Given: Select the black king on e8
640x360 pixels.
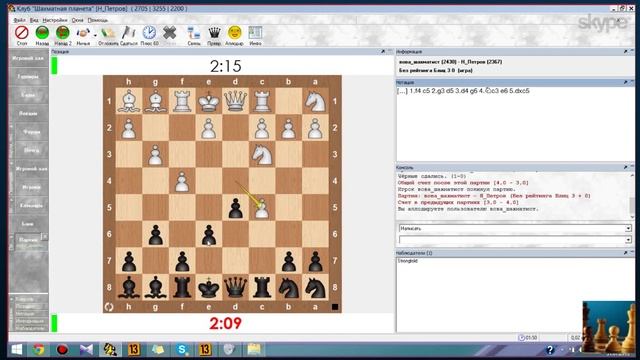Looking at the screenshot, I should [x=209, y=287].
